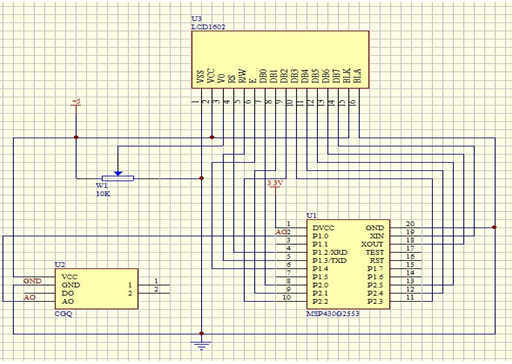Select the BLA pin on LCD1602
The image size is (512, 364).
pos(357,76)
